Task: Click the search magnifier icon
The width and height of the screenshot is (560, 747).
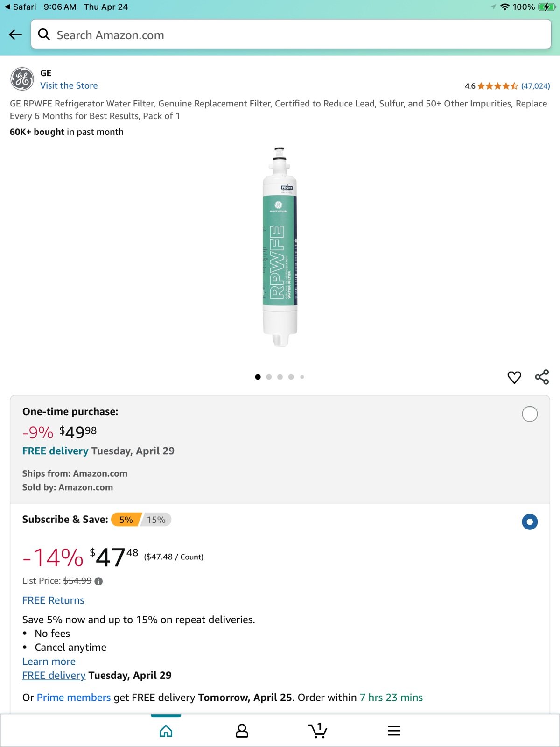Action: [44, 35]
